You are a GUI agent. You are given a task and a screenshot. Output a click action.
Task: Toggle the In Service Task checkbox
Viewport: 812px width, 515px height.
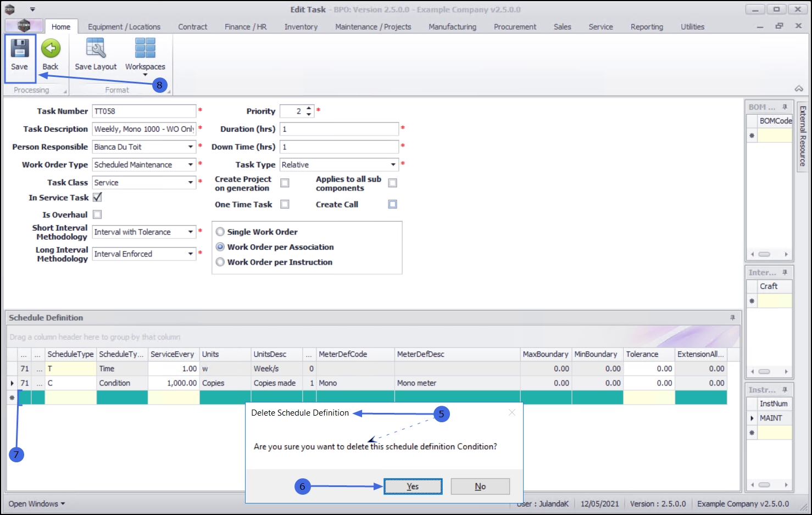point(97,197)
